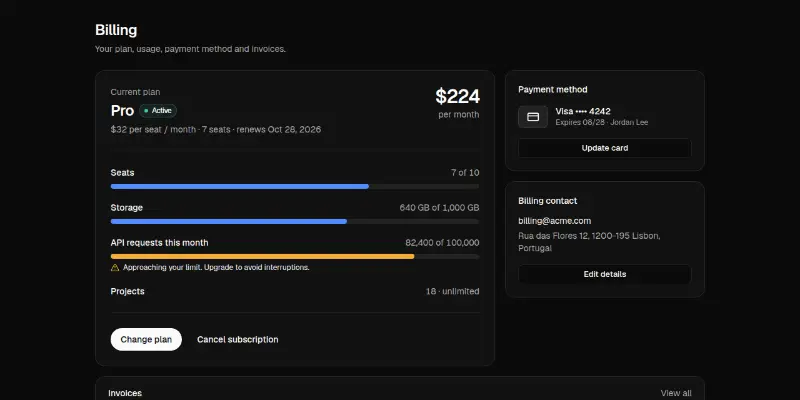Viewport: 800px width, 400px height.
Task: Click the per month label
Action: (x=459, y=114)
